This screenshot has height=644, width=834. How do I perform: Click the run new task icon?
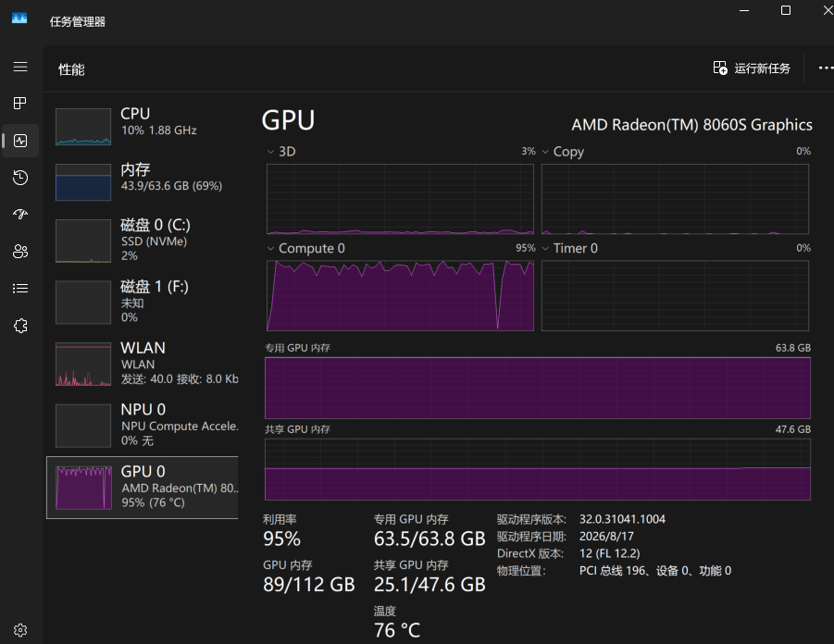pos(720,68)
